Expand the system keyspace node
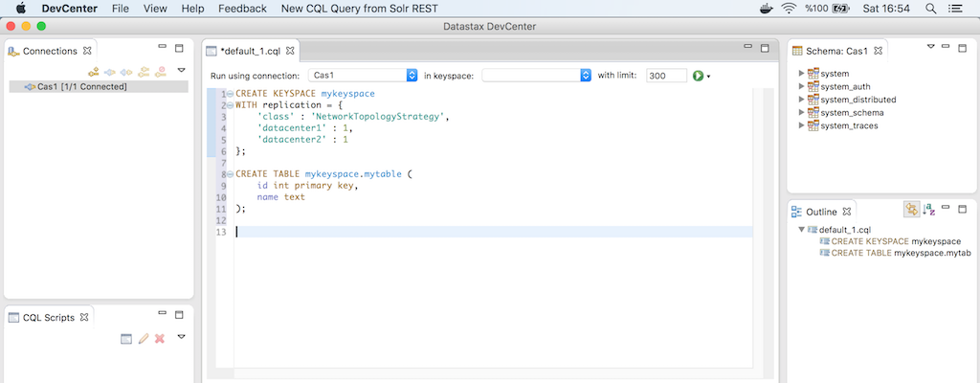 802,74
